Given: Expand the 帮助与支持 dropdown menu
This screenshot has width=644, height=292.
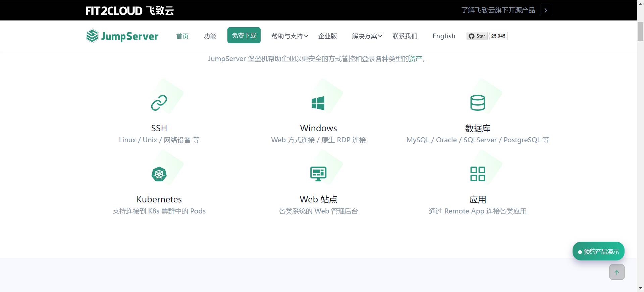Looking at the screenshot, I should click(290, 36).
